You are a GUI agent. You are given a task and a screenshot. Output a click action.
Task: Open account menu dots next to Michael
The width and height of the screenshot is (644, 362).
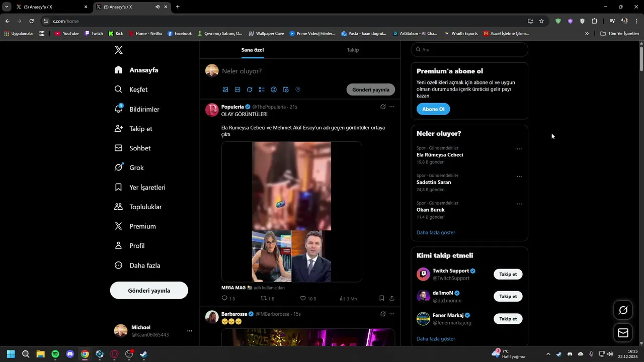pos(190,331)
